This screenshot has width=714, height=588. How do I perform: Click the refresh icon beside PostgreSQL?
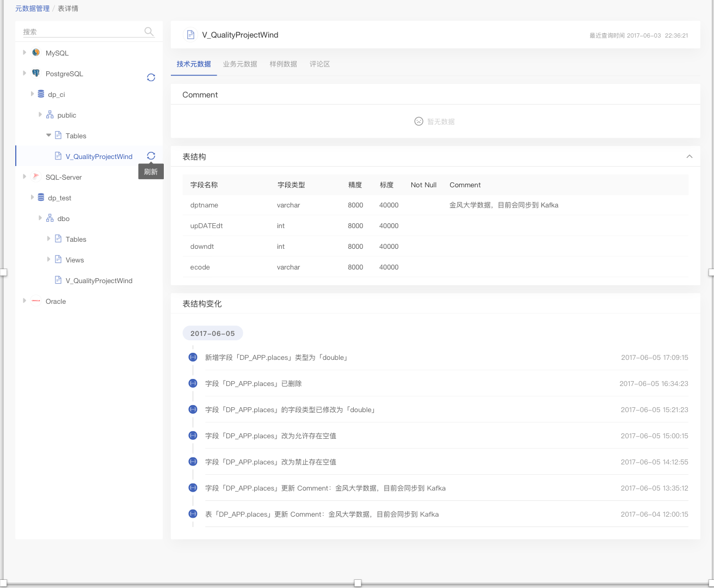coord(151,77)
